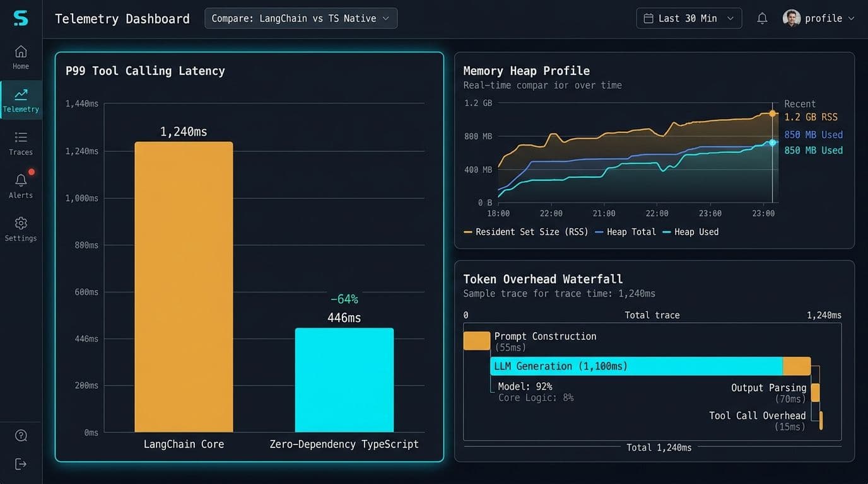Toggle the Heap Total legend entry
This screenshot has width=868, height=484.
point(625,232)
